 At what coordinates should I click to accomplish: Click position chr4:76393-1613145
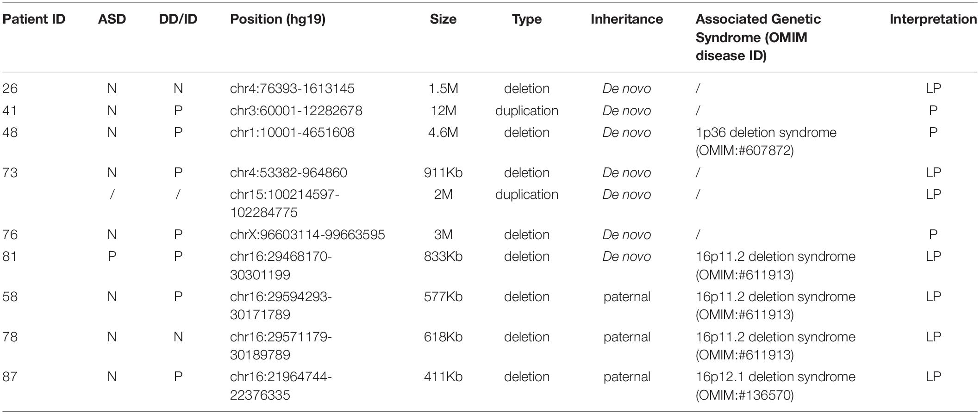[x=292, y=88]
